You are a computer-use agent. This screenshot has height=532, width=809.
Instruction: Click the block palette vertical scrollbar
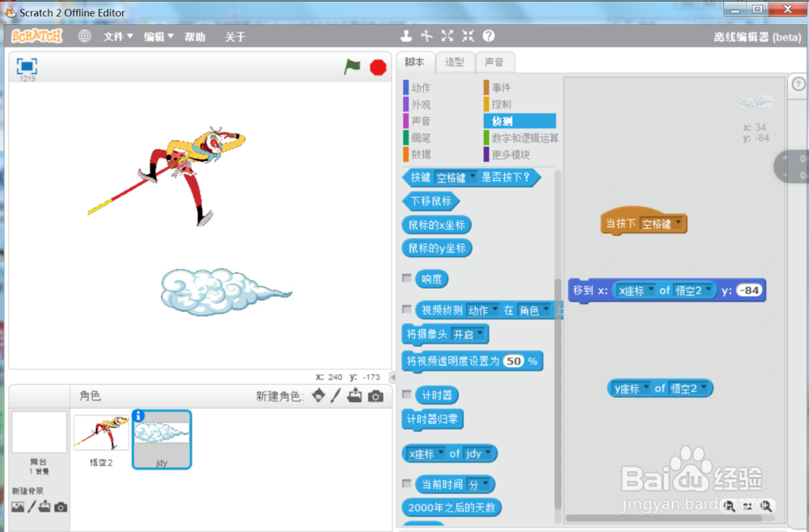[x=557, y=394]
